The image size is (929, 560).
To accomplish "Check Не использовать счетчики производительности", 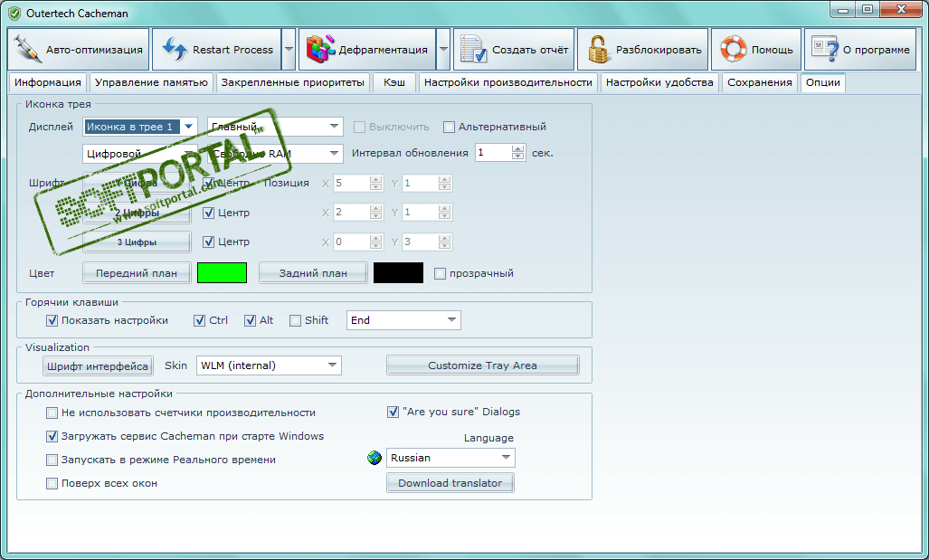I will click(x=52, y=413).
